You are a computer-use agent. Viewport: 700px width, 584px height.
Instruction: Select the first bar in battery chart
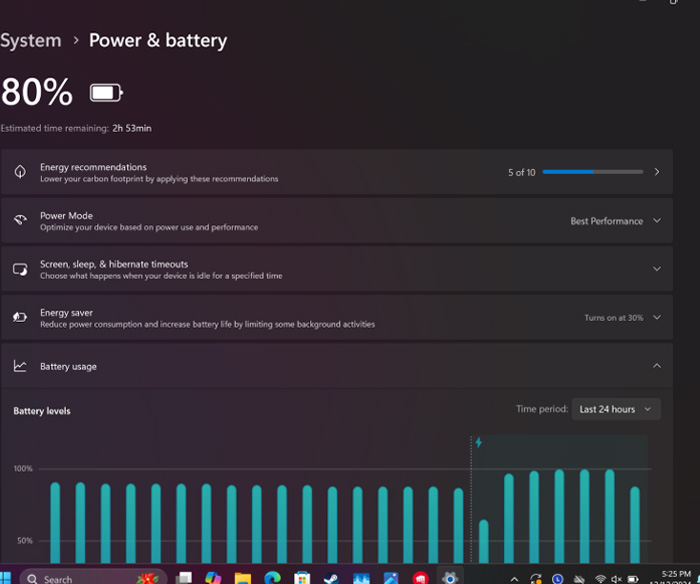55,522
